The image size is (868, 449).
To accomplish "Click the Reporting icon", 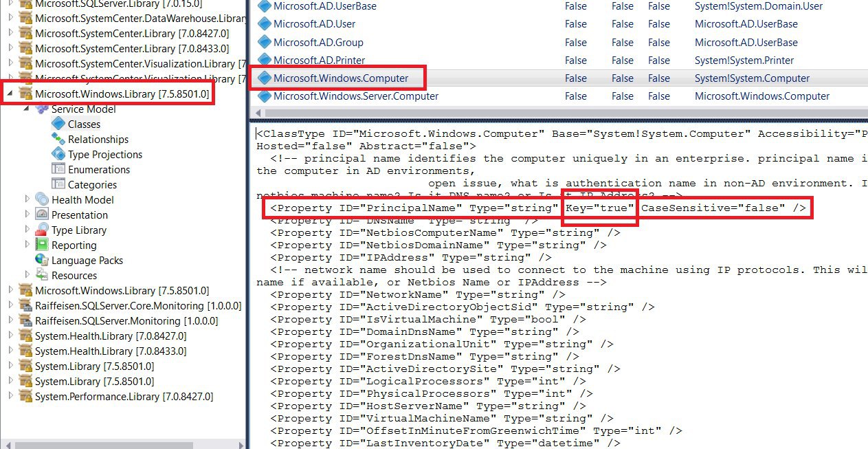I will pyautogui.click(x=42, y=245).
